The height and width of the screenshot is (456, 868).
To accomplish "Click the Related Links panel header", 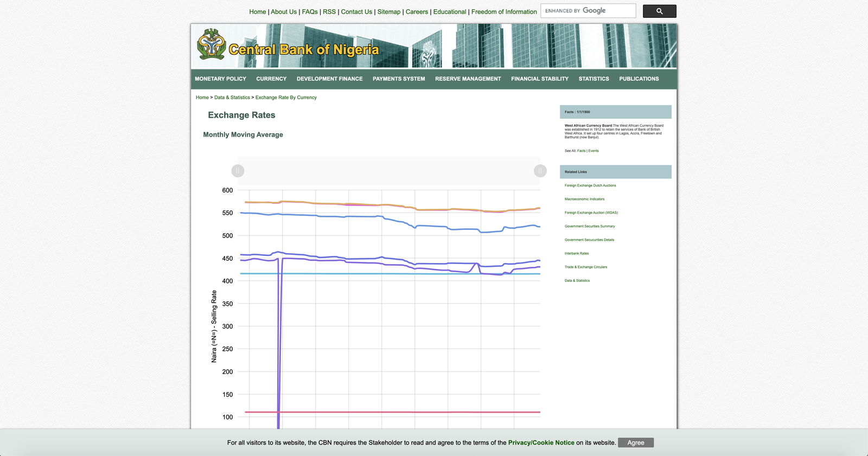I will pos(616,172).
